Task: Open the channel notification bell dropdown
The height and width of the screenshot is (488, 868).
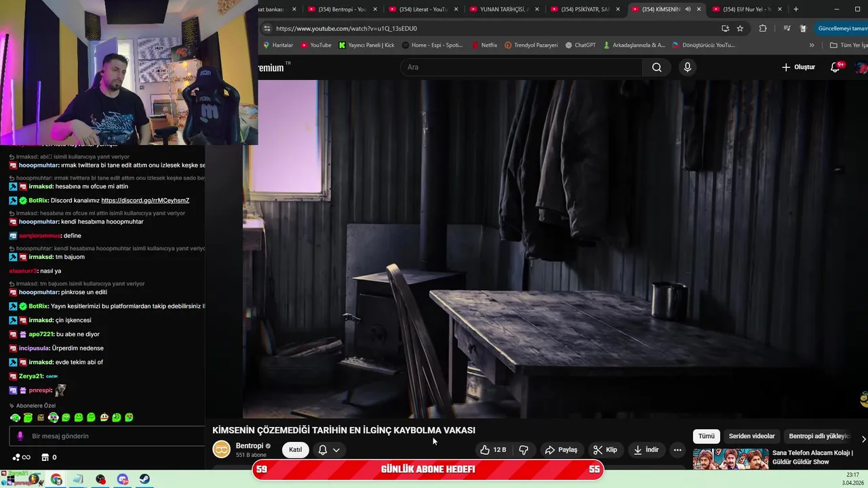Action: point(329,450)
